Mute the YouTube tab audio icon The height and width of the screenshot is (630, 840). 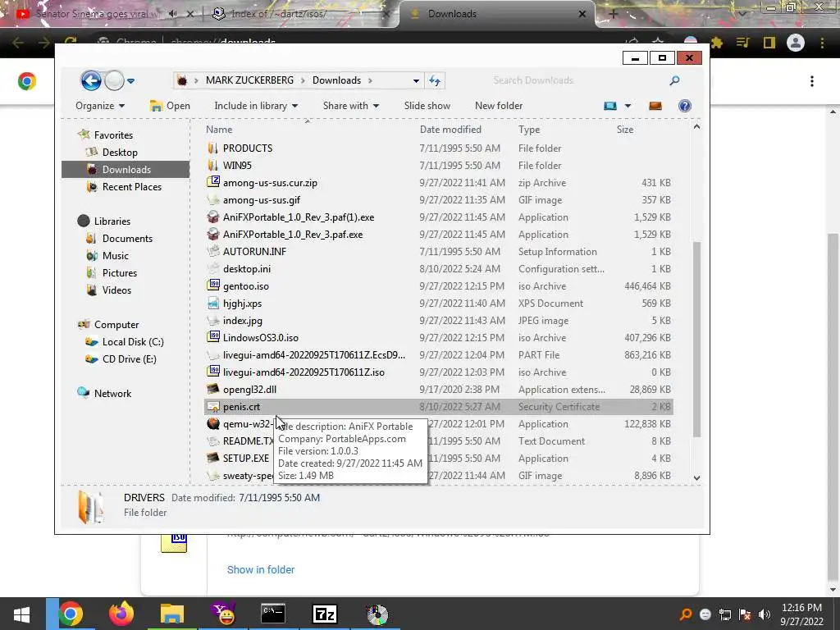coord(172,14)
